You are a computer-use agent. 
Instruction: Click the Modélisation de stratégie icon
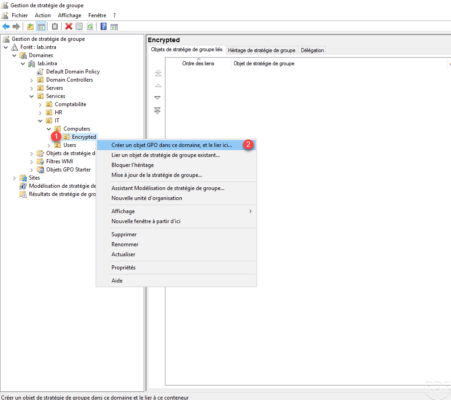click(23, 186)
